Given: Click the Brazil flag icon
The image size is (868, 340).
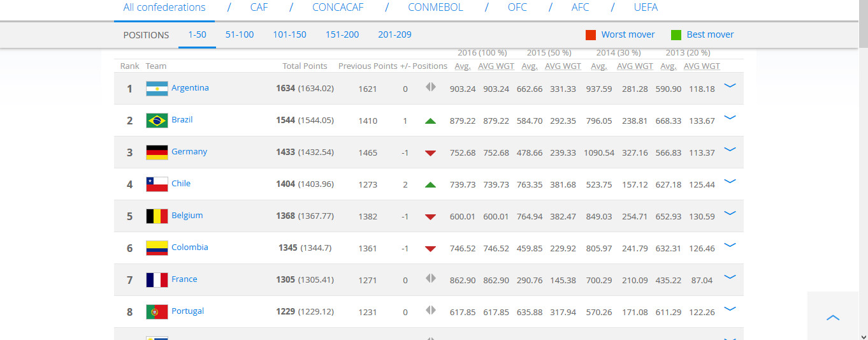Looking at the screenshot, I should (x=157, y=121).
